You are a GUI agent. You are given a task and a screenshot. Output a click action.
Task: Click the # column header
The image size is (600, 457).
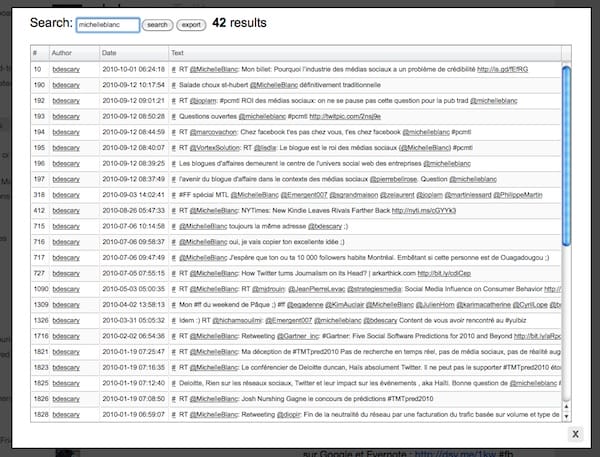35,52
